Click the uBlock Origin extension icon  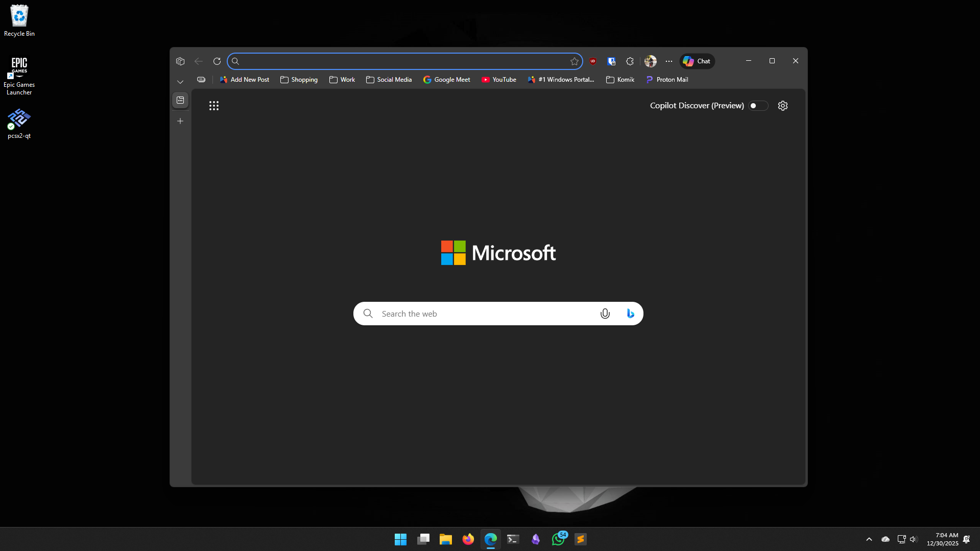pos(593,61)
